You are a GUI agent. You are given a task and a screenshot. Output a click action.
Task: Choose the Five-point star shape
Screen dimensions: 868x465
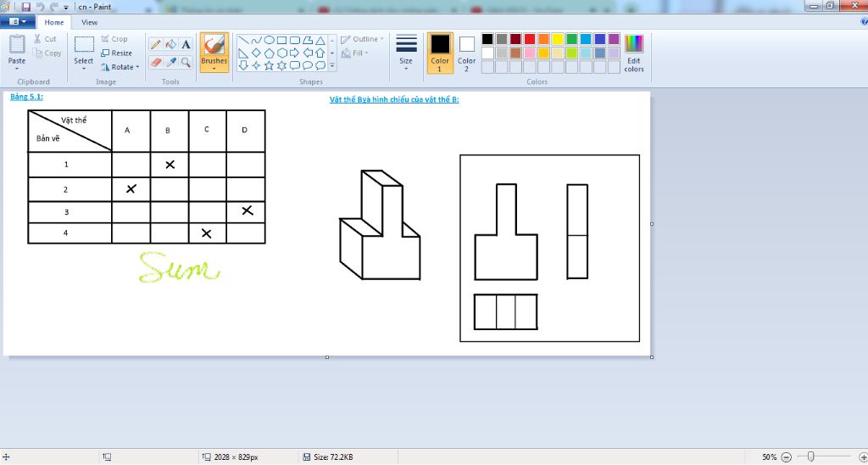click(269, 65)
